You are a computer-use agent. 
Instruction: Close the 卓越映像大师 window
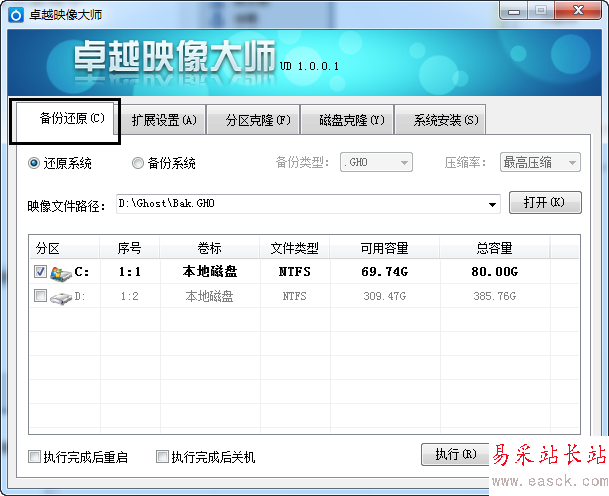coord(578,10)
